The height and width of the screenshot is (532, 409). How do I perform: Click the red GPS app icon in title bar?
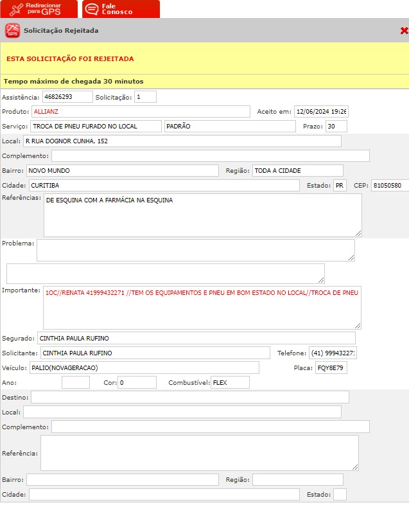[12, 30]
